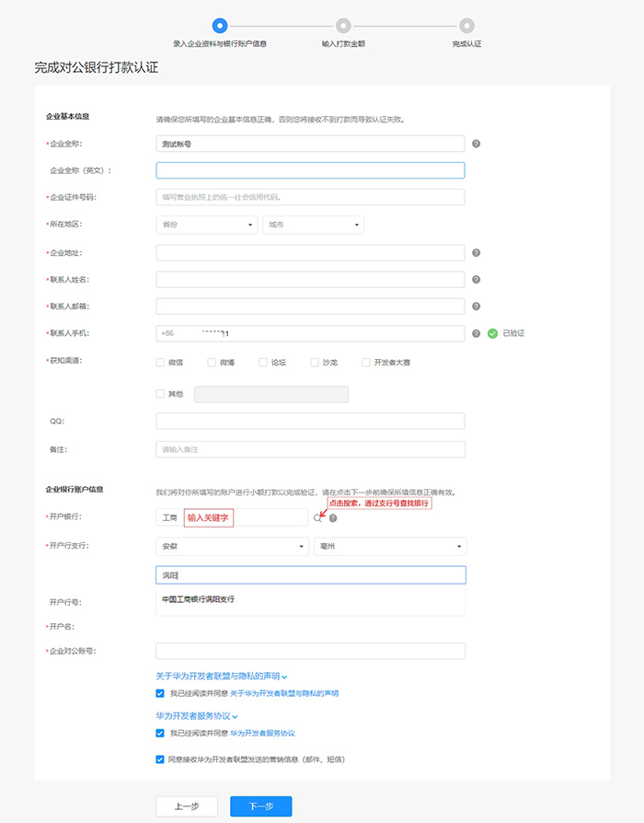Click the green 已验证 checkmark icon

pos(492,333)
